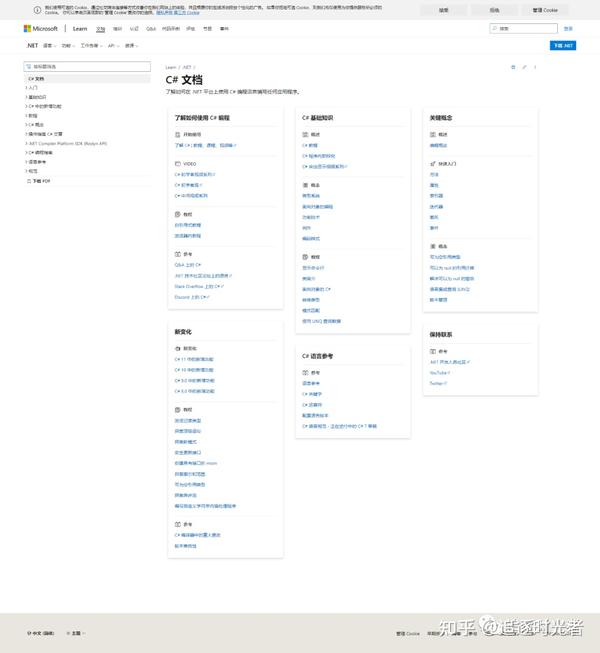Click 教程 icon in 了解如何使用 C# 编程 card

(x=177, y=214)
